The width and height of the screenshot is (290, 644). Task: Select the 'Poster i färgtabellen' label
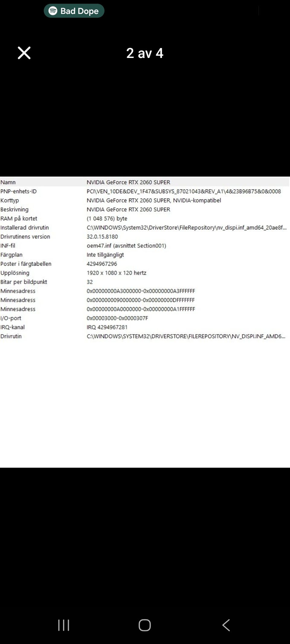click(x=26, y=264)
